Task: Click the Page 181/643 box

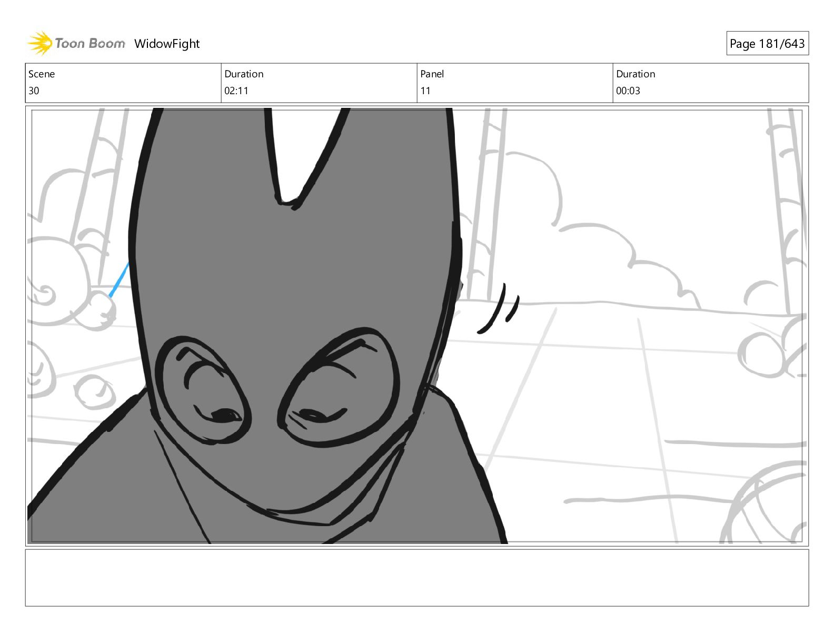Action: [x=767, y=44]
